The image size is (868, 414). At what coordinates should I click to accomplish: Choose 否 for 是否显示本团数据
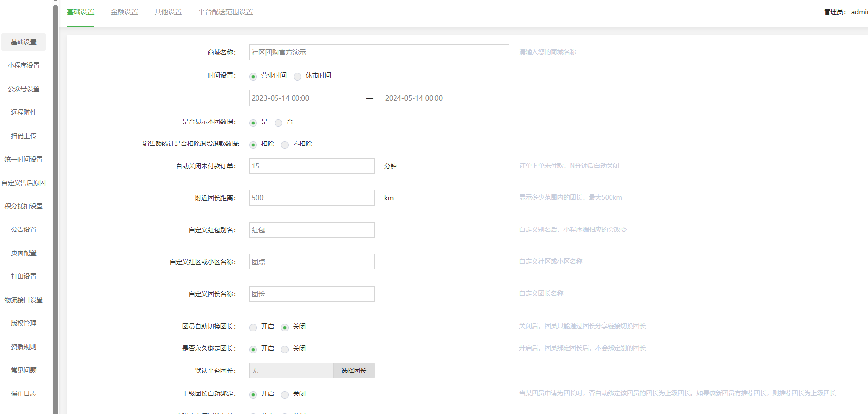[278, 123]
